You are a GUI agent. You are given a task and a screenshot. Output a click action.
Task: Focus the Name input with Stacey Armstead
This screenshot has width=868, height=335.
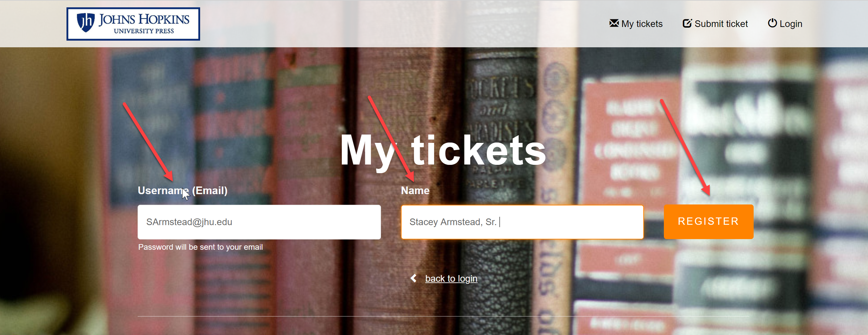522,222
